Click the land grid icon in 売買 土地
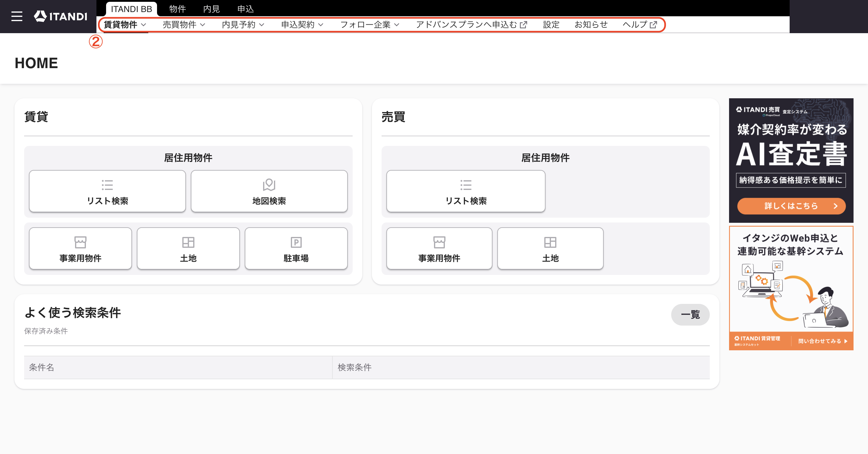The image size is (868, 454). [550, 242]
